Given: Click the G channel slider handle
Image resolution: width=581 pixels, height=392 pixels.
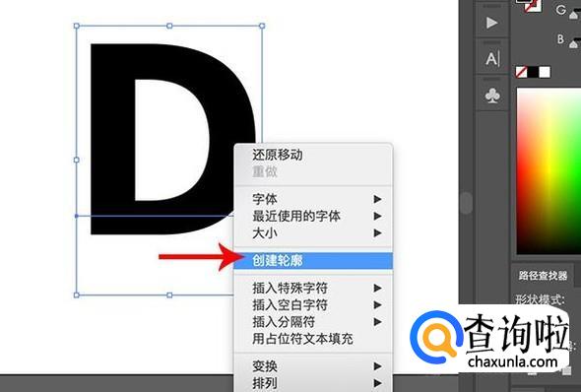Looking at the screenshot, I should point(574,16).
